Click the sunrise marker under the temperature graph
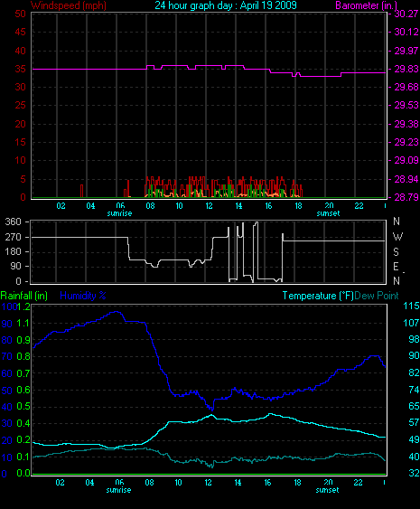 coord(118,490)
